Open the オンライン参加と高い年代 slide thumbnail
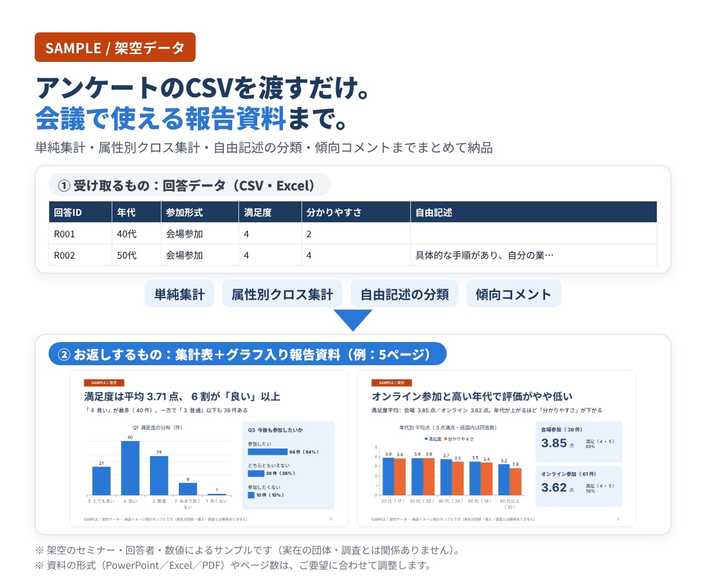Image resolution: width=706 pixels, height=588 pixels. 497,449
